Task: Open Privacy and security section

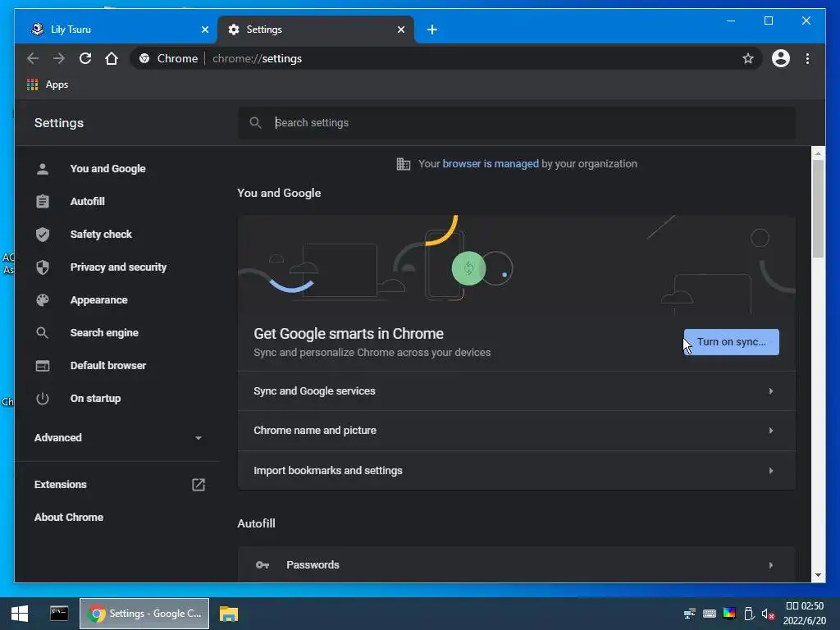Action: pyautogui.click(x=118, y=267)
